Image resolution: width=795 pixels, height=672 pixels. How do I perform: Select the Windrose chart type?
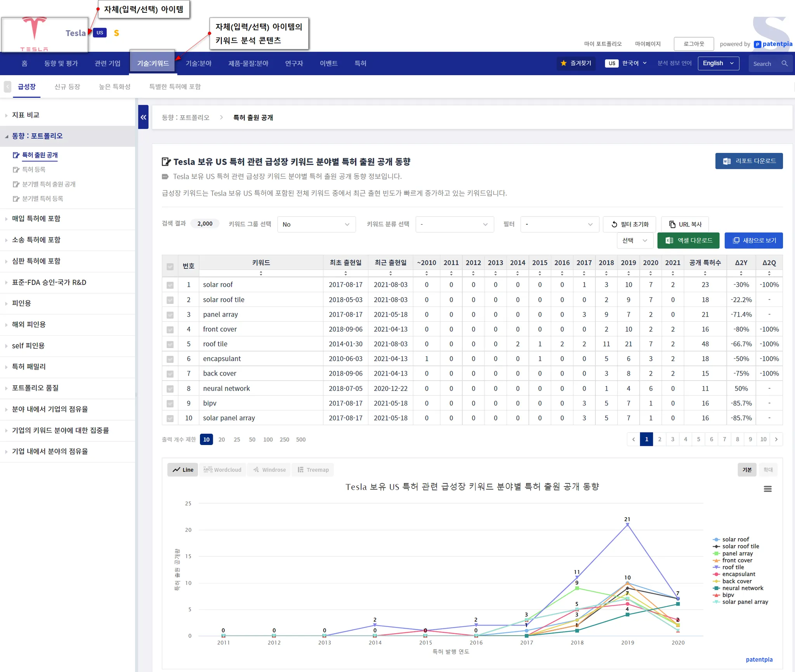pyautogui.click(x=269, y=470)
